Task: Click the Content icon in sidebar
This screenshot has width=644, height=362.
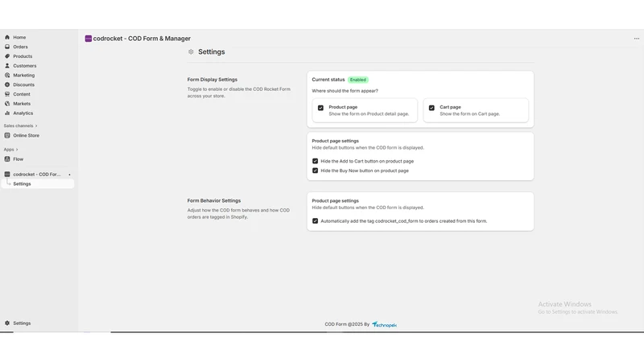Action: click(7, 94)
